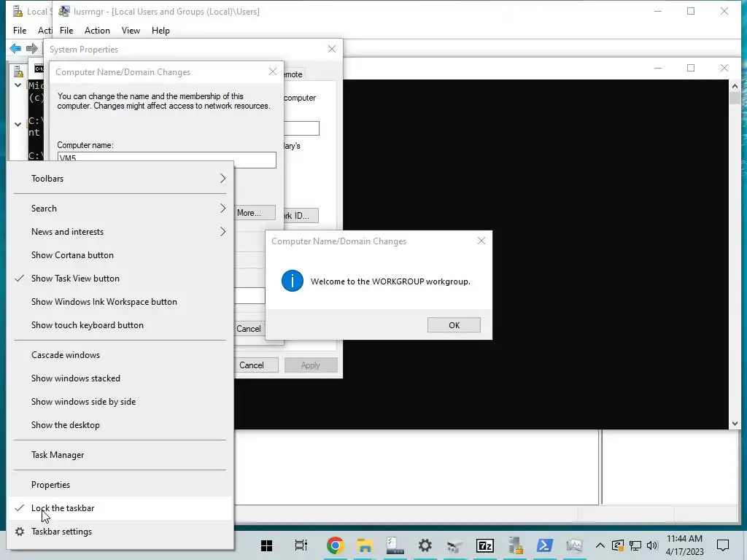Toggle Lock the taskbar
This screenshot has height=560, width=747.
(x=120, y=508)
